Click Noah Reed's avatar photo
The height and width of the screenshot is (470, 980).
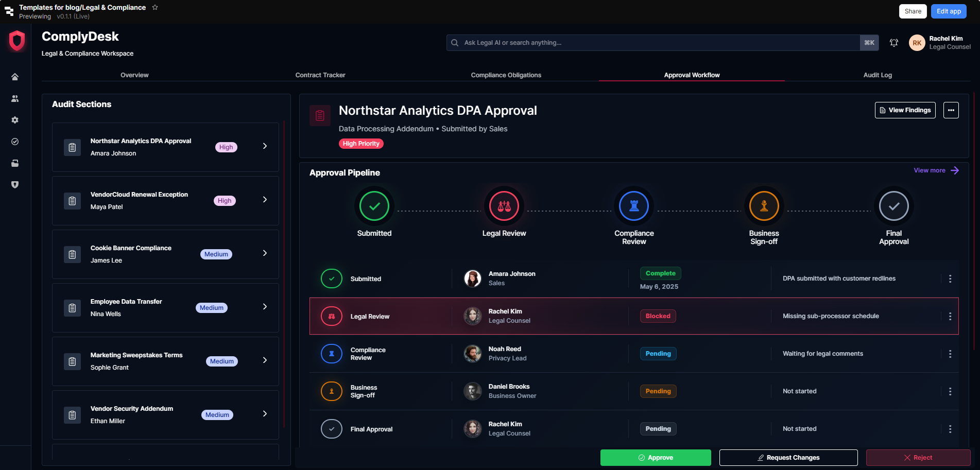point(473,354)
